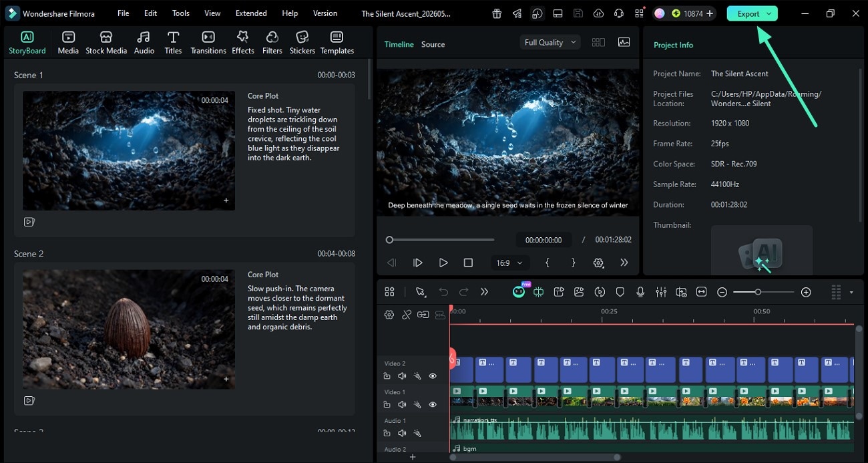Stop preview playback
Viewport: 868px width, 463px height.
point(468,263)
